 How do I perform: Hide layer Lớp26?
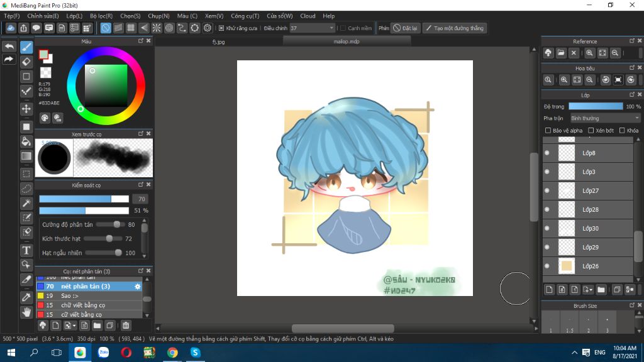(x=547, y=266)
